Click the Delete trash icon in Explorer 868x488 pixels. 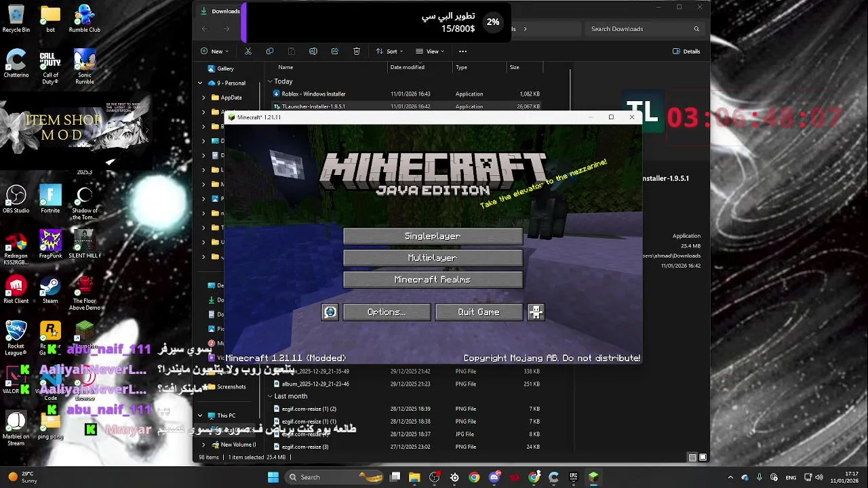(357, 52)
